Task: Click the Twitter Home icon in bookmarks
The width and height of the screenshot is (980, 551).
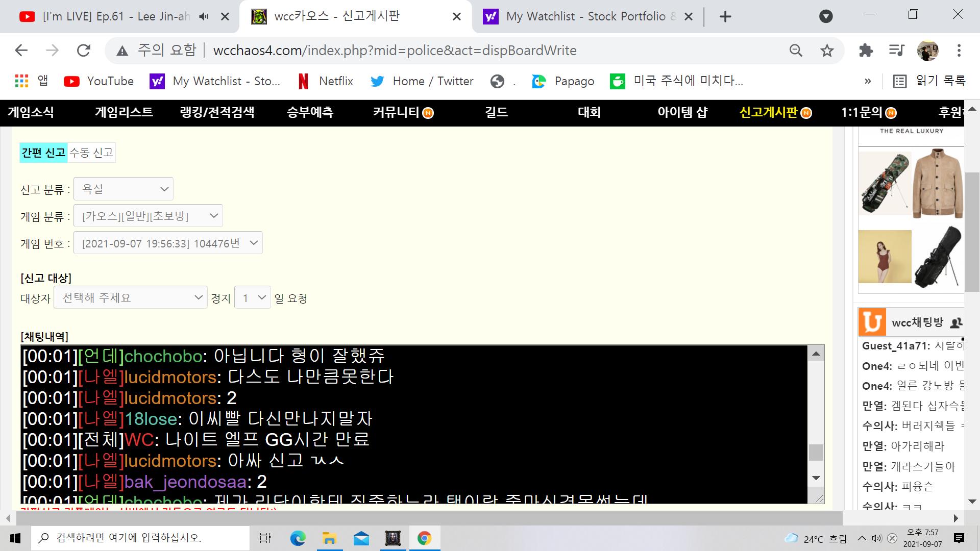Action: [x=378, y=81]
